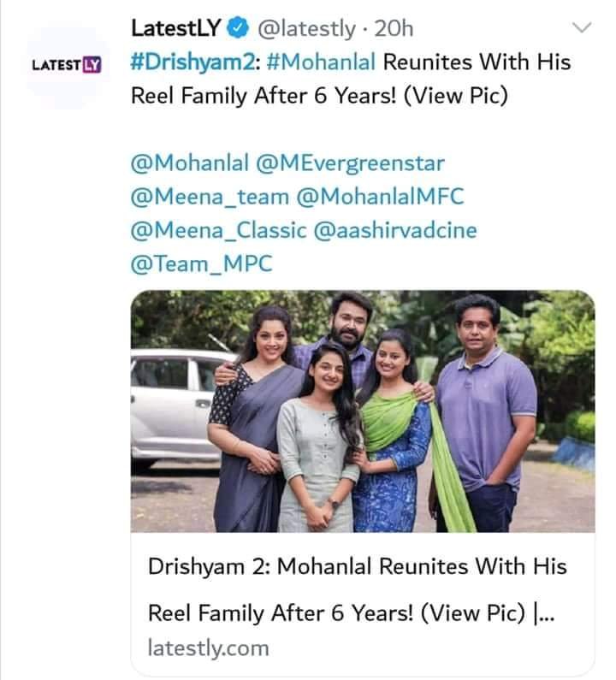Open the LatestLY profile avatar logo
The height and width of the screenshot is (680, 616).
66,64
